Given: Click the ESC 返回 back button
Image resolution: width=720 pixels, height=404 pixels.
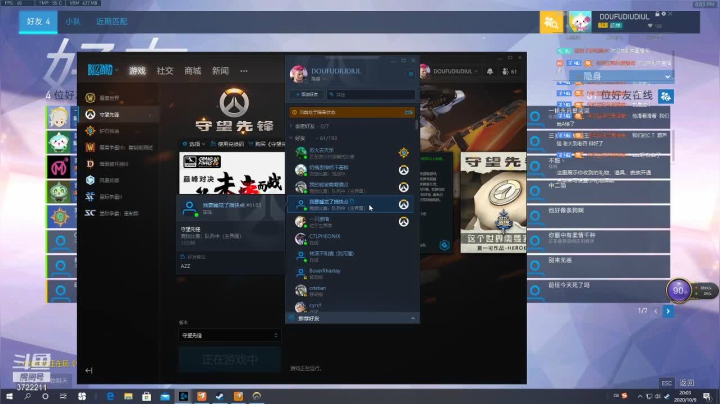Looking at the screenshot, I should coord(678,382).
